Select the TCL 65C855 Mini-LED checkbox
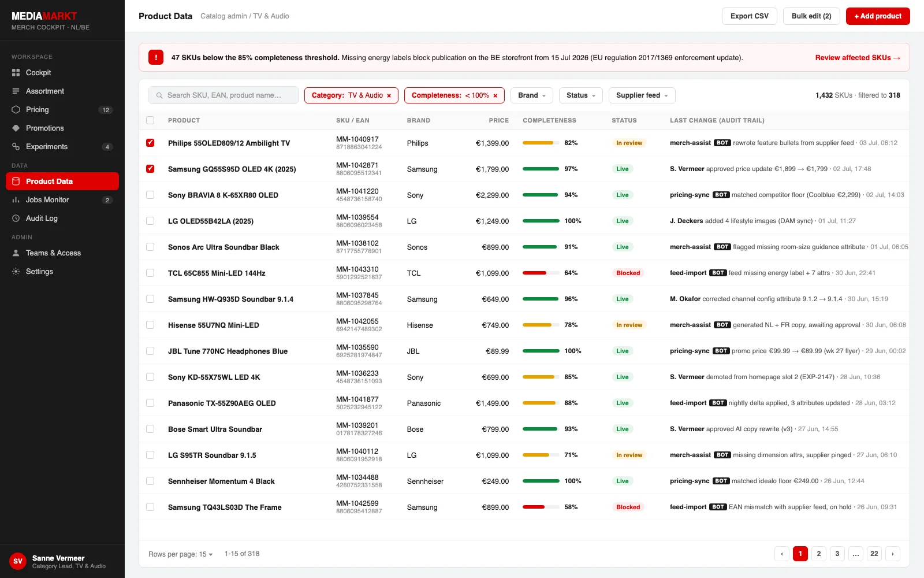 click(x=150, y=273)
